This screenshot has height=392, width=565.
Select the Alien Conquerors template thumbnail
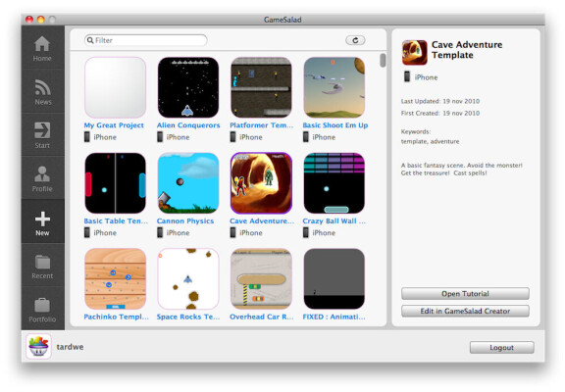click(x=188, y=87)
